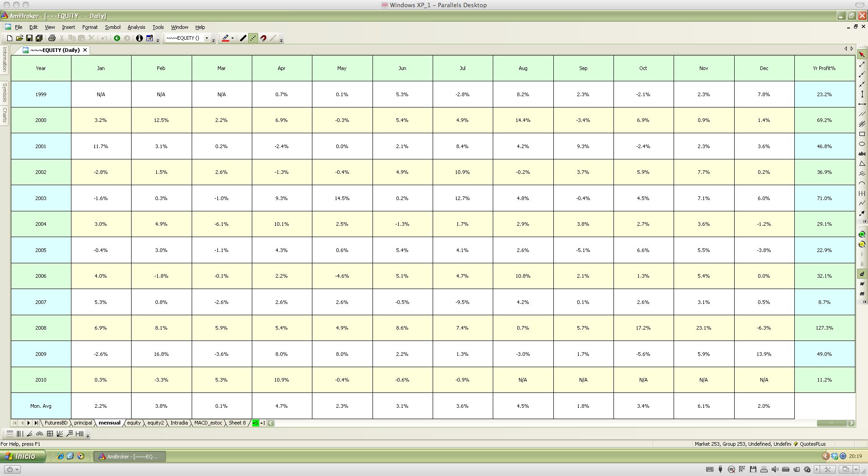
Task: Click the Fibonacci arcs icon in bottom toolbar
Action: 40,434
